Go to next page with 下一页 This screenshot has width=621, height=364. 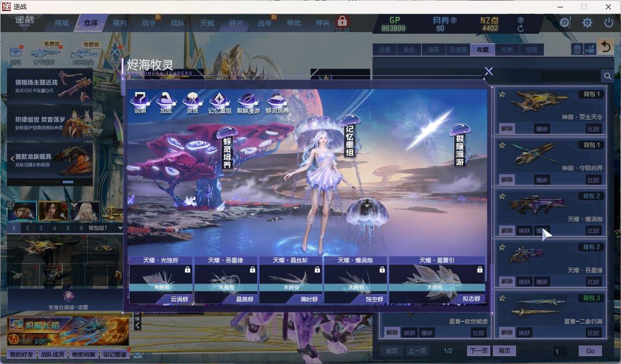point(479,351)
